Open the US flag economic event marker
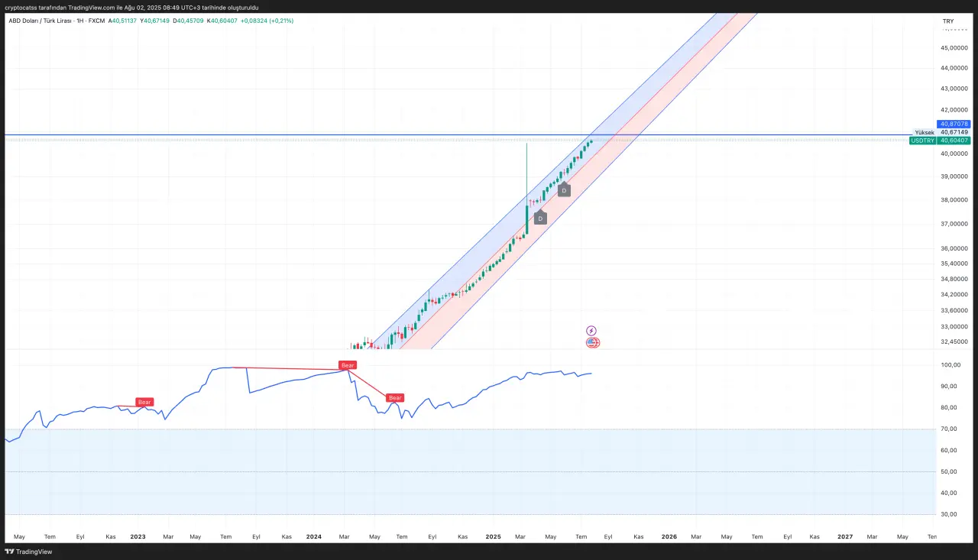The image size is (978, 560). pyautogui.click(x=593, y=343)
